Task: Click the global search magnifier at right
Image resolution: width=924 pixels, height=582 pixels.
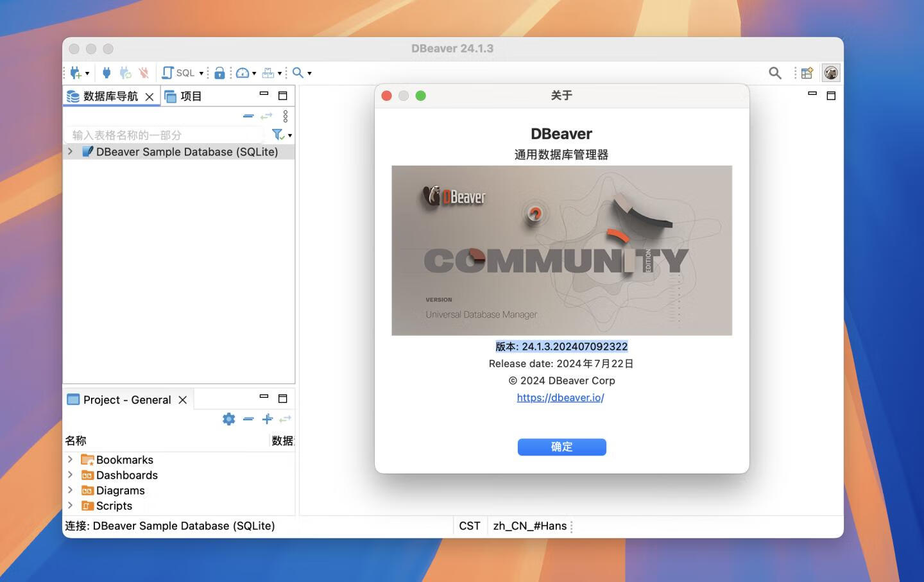Action: 775,73
